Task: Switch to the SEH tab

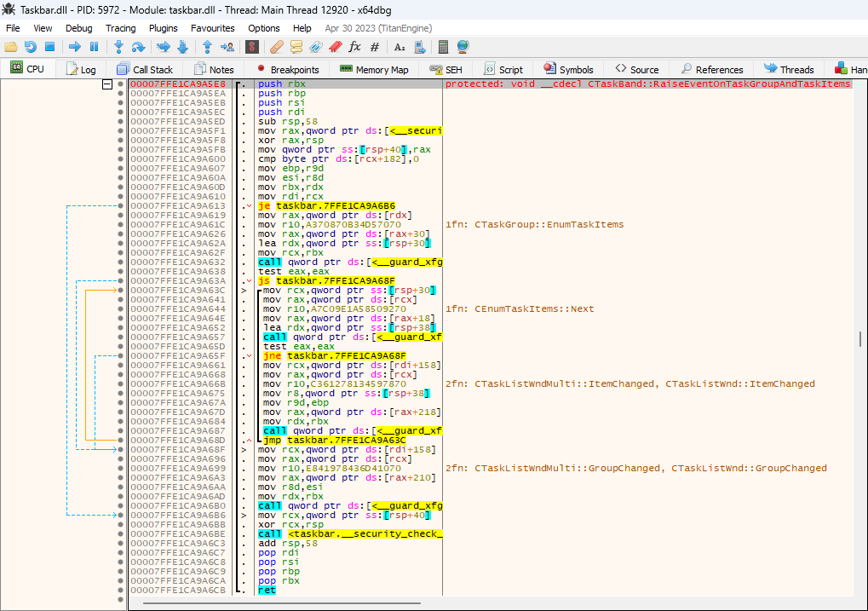Action: point(446,70)
